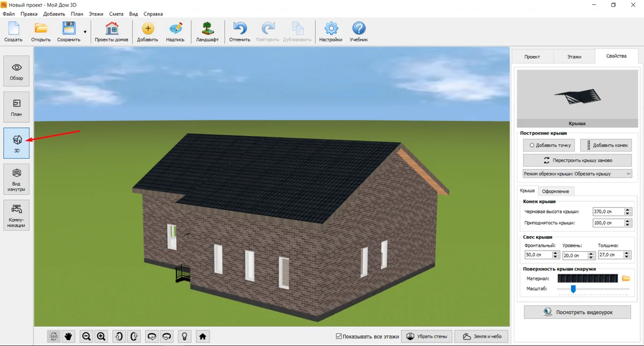Toggle the light bulb lighting icon
Screen dimensions: 644x346
point(185,336)
